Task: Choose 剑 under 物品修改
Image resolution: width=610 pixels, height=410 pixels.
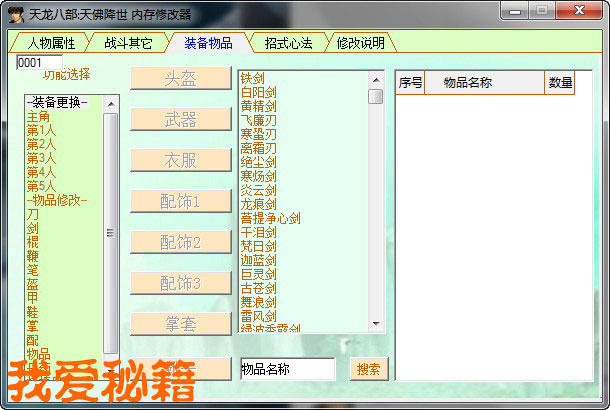Action: tap(33, 228)
